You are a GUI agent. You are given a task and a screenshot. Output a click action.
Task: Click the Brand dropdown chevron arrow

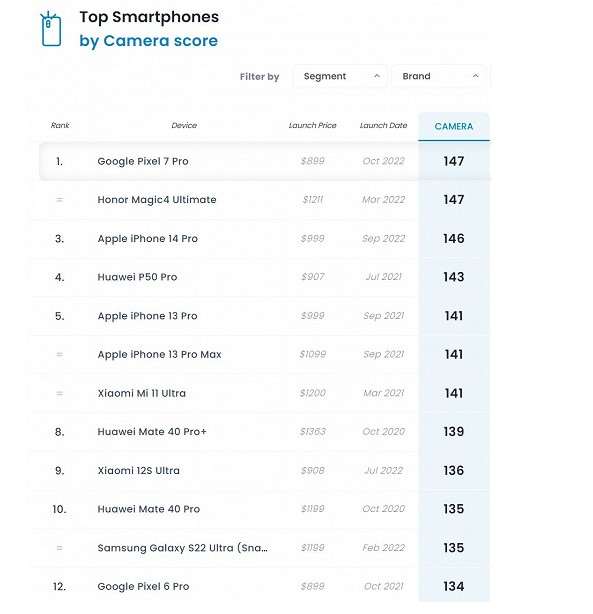[x=475, y=76]
